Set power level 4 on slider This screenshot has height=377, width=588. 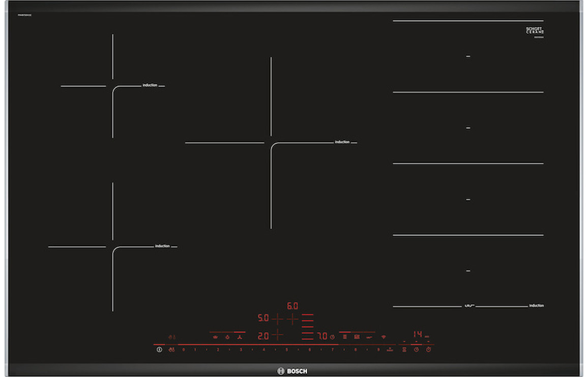coord(263,350)
